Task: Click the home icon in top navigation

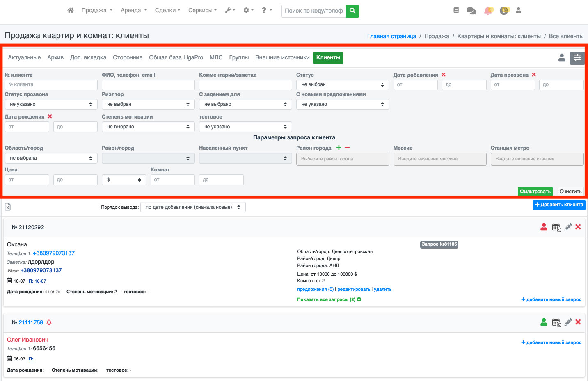Action: (x=71, y=10)
